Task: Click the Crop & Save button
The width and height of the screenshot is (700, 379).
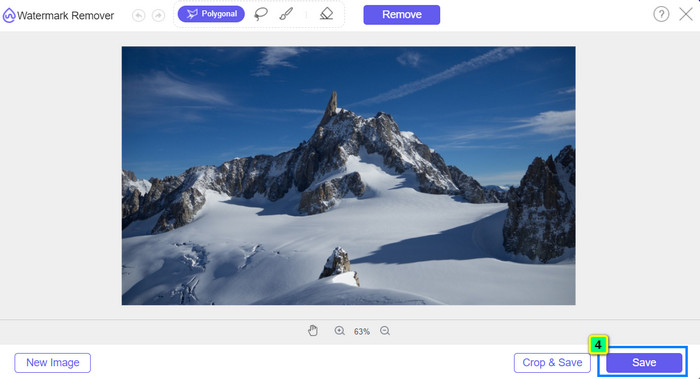Action: pyautogui.click(x=552, y=362)
